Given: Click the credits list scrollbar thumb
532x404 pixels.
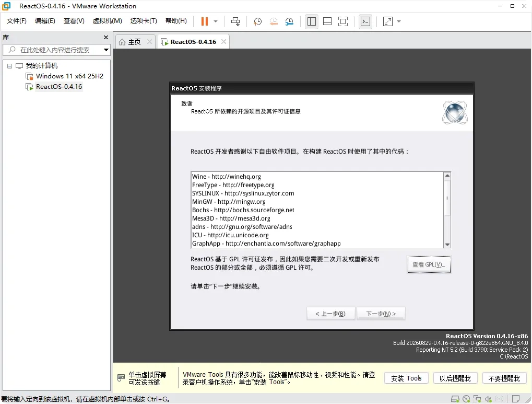Looking at the screenshot, I should (447, 198).
